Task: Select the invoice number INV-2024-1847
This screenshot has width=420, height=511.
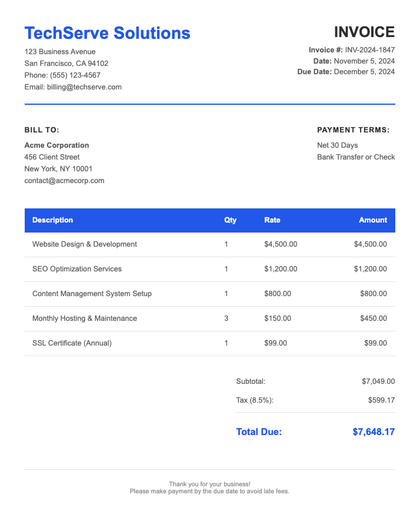Action: tap(369, 51)
